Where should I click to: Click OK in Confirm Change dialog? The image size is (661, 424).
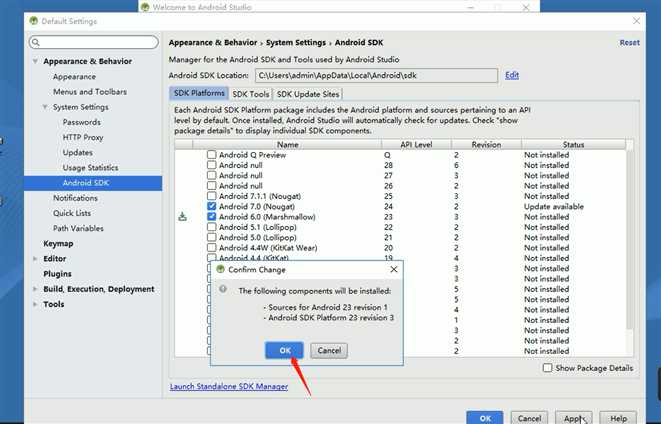pyautogui.click(x=284, y=350)
